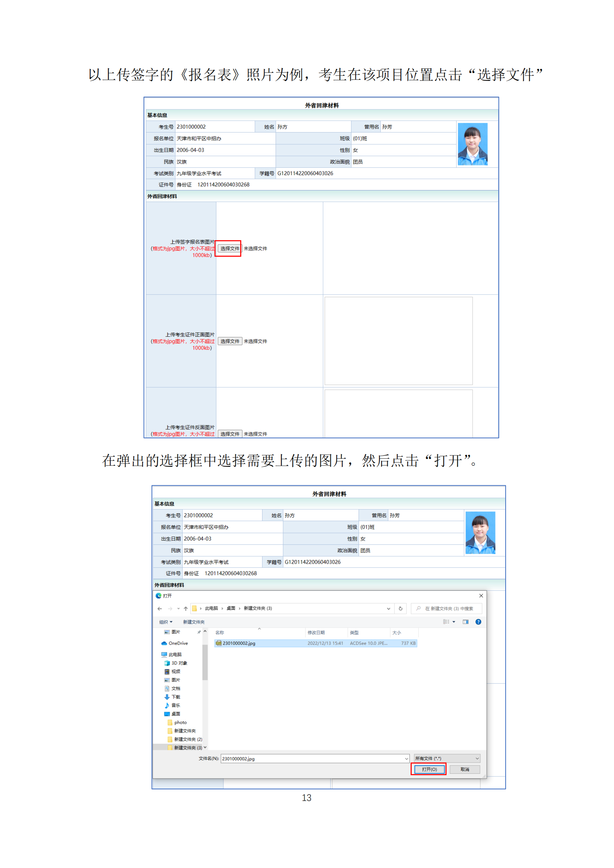Viewport: 614px width, 868px height.
Task: Toggle the preview pane icon
Action: [x=466, y=622]
